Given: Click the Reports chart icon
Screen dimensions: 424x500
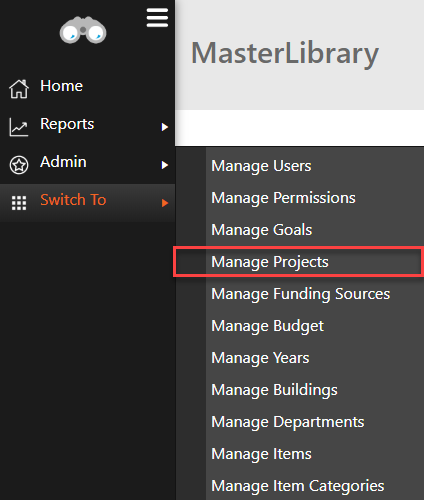Looking at the screenshot, I should [19, 127].
